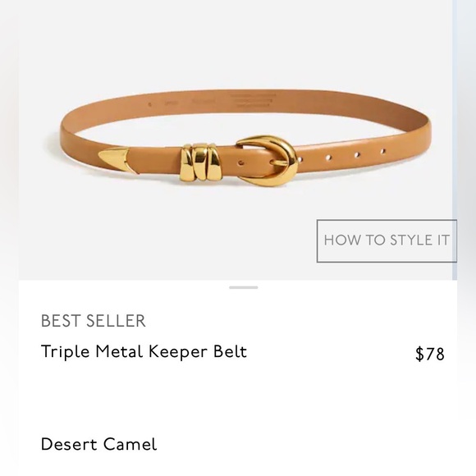Tap the belt's punched size holes
The image size is (476, 476).
click(341, 155)
